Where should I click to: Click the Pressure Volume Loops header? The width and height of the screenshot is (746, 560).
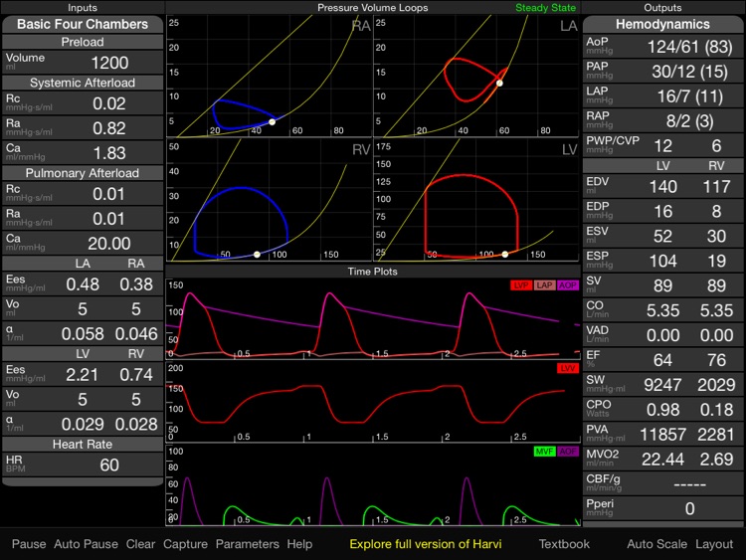[373, 8]
